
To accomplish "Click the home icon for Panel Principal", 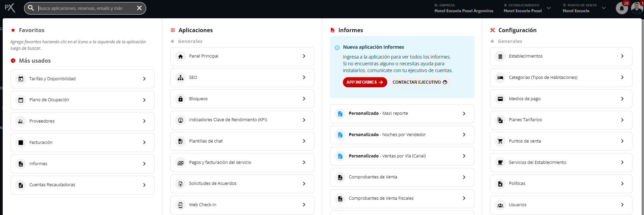I will [180, 57].
